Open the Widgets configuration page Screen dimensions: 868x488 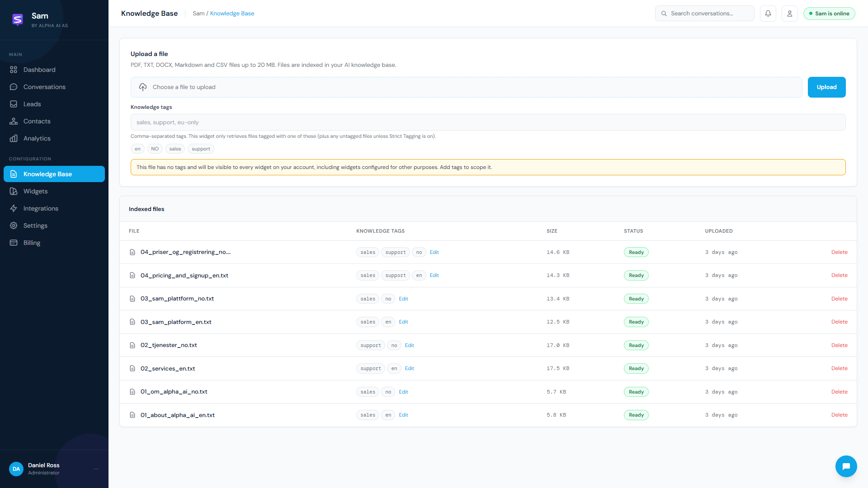tap(54, 191)
